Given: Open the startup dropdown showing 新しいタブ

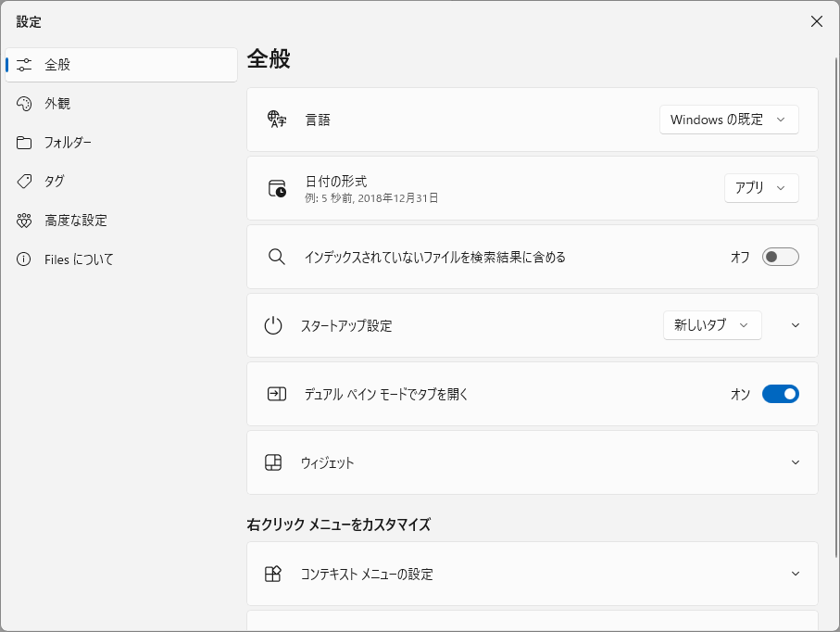Looking at the screenshot, I should [712, 325].
